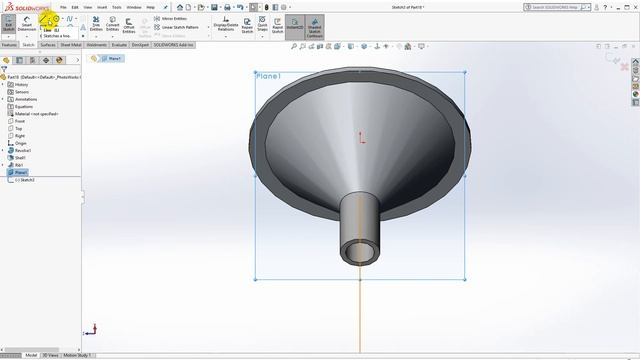Open the FeatureManager Design Tree tab

click(6, 60)
